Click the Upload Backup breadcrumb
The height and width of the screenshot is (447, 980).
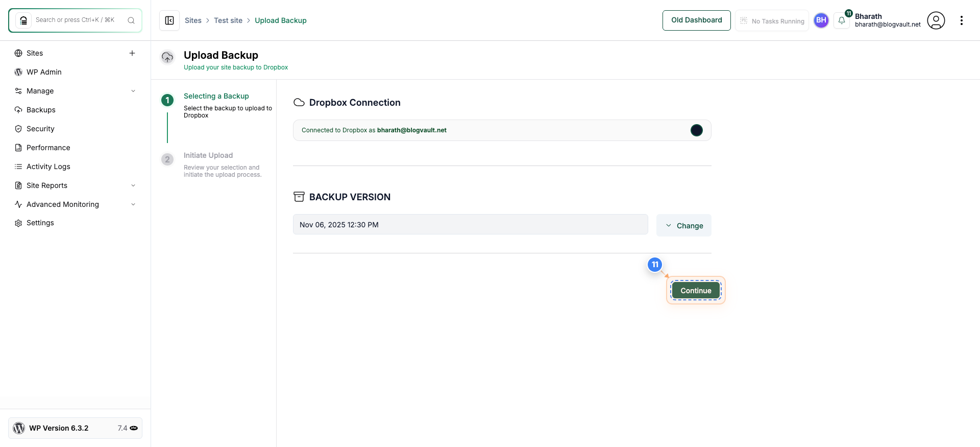[281, 20]
